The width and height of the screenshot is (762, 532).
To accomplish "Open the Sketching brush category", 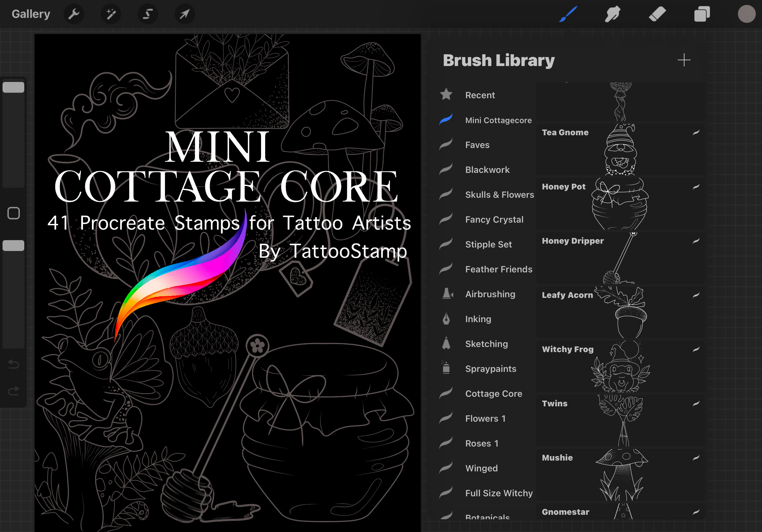I will point(487,344).
